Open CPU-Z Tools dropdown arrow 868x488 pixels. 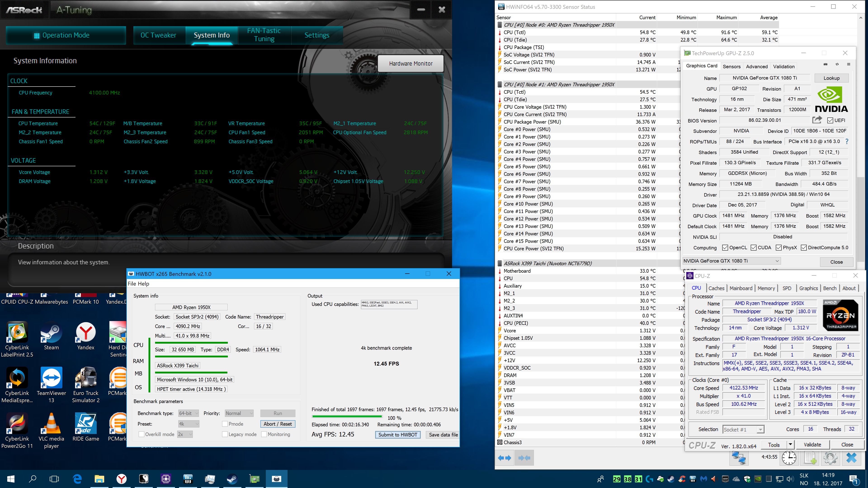tap(790, 445)
